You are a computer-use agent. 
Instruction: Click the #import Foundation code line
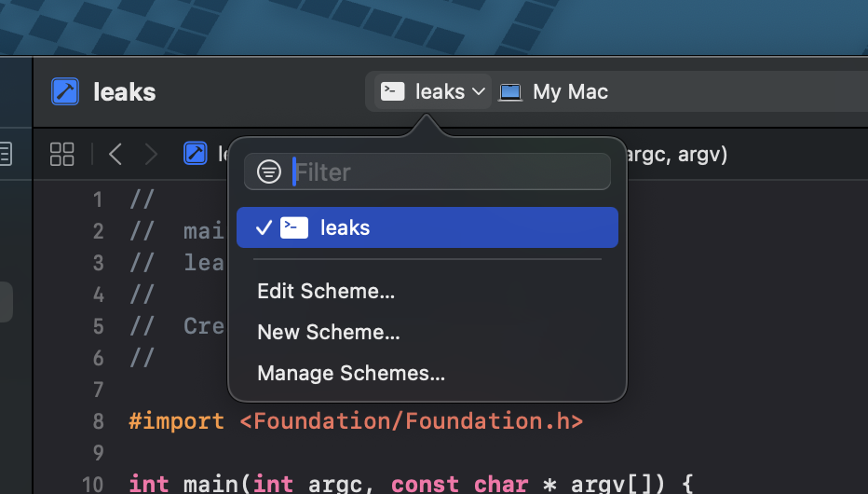coord(356,420)
